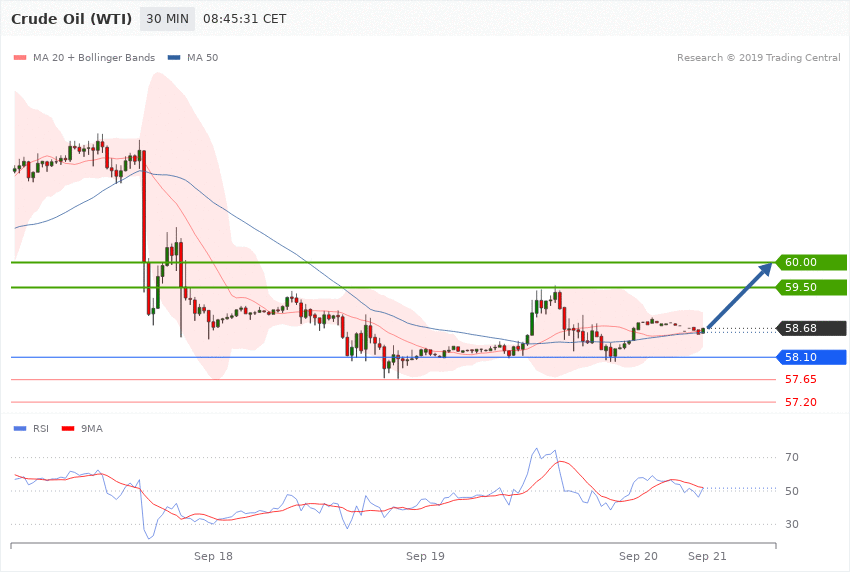Click the MA 50 legend label
Image resolution: width=850 pixels, height=576 pixels.
[202, 57]
